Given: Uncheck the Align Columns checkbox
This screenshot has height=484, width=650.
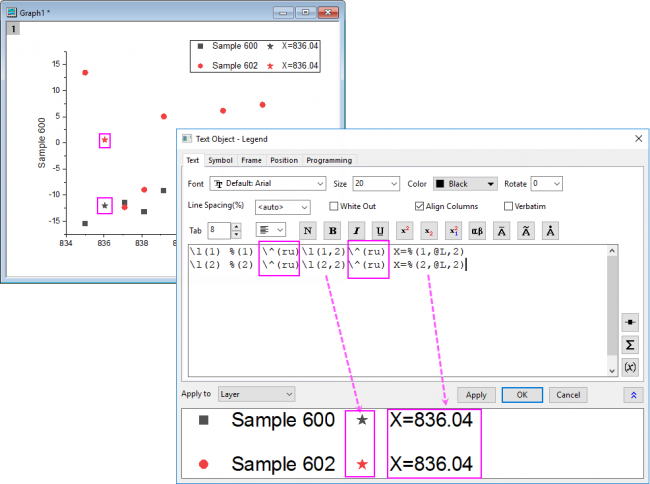Looking at the screenshot, I should 419,206.
